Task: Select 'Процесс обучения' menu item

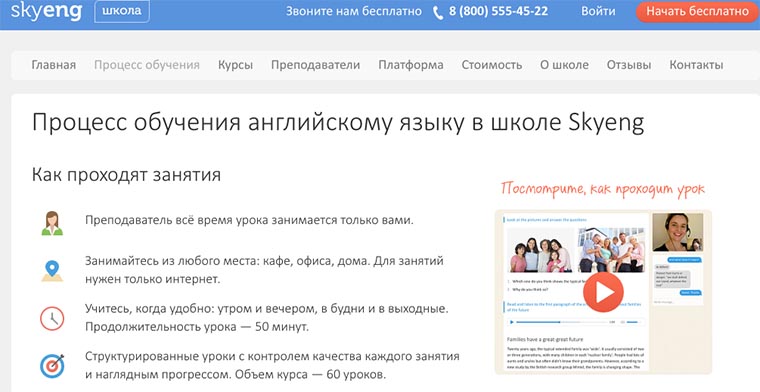Action: pos(147,65)
